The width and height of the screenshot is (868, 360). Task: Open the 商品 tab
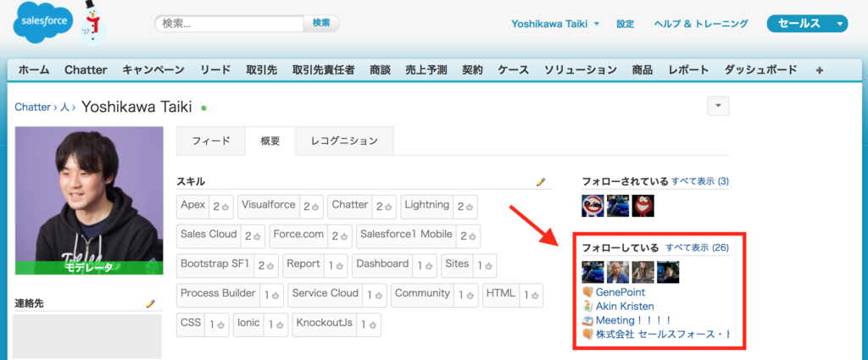pos(643,70)
